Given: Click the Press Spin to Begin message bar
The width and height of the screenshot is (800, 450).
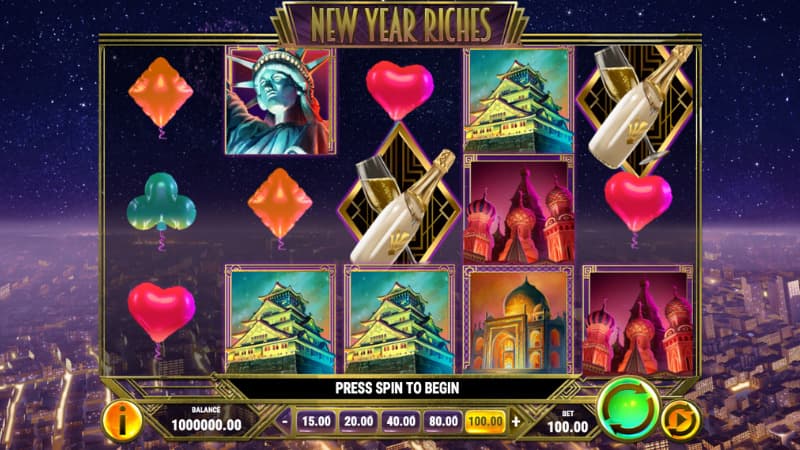Looking at the screenshot, I should pos(397,388).
